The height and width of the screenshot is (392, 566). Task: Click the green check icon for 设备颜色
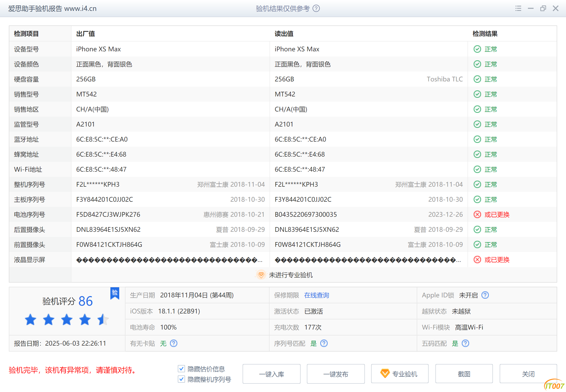477,64
